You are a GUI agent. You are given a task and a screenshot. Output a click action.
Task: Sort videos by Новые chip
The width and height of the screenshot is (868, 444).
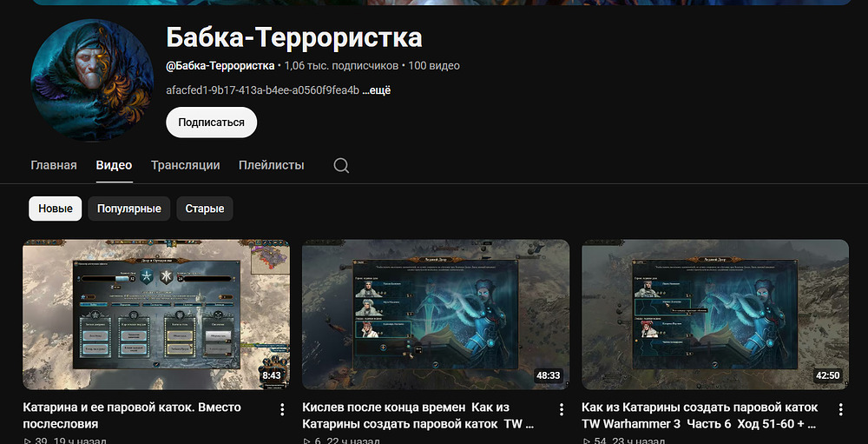tap(56, 209)
